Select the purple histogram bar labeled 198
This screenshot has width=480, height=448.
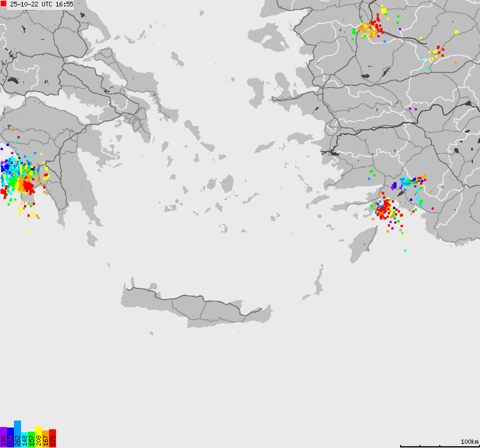tap(4, 437)
